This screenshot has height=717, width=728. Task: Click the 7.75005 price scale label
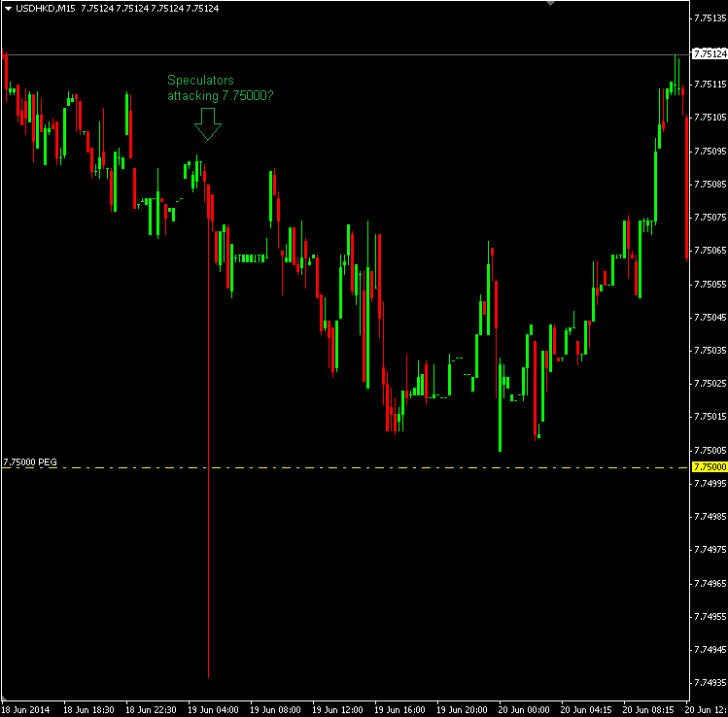tap(710, 450)
